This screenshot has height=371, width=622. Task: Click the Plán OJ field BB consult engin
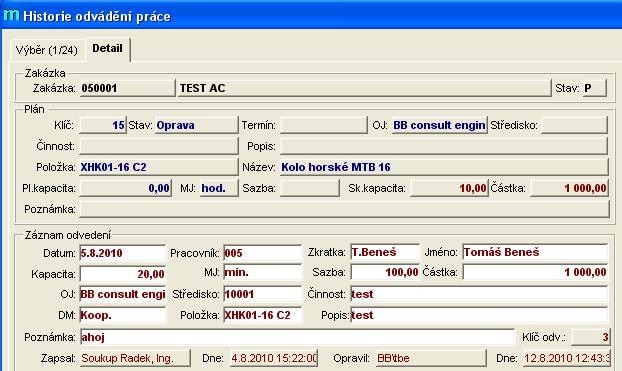[440, 125]
